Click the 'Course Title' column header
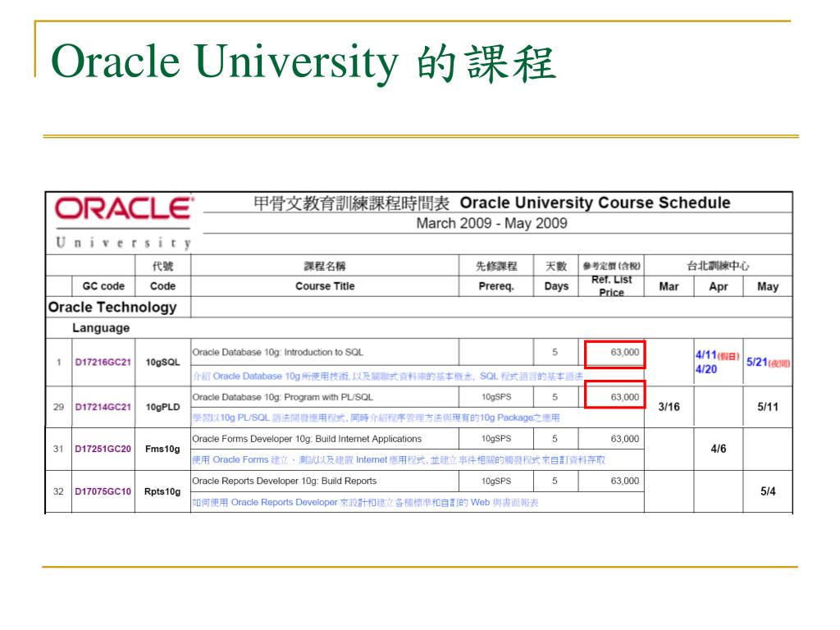Screen dimensions: 840x630 pyautogui.click(x=325, y=286)
